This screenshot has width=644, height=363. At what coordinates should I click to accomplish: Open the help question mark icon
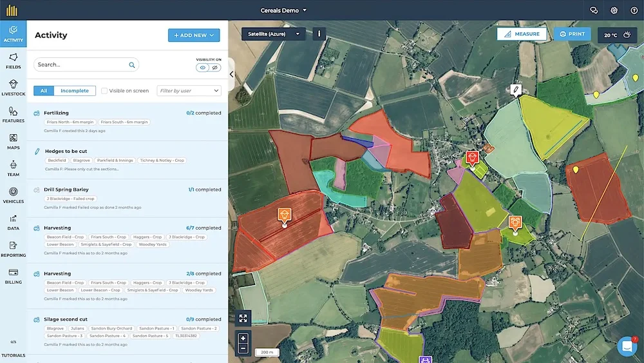634,10
